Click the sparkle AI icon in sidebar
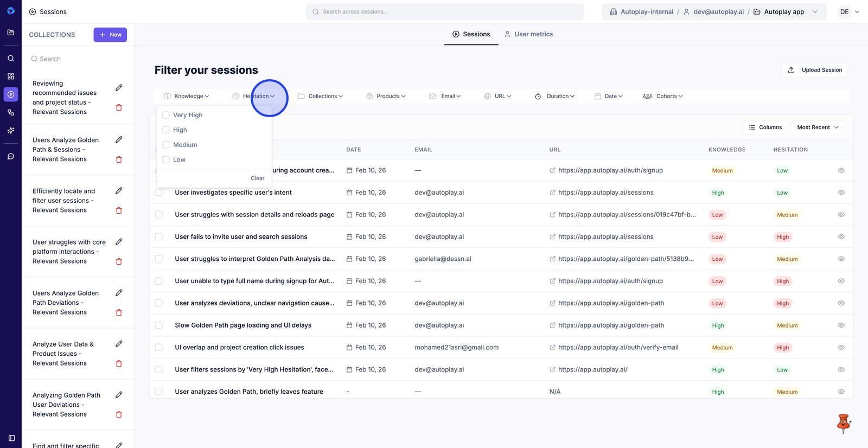868x448 pixels. 11,131
